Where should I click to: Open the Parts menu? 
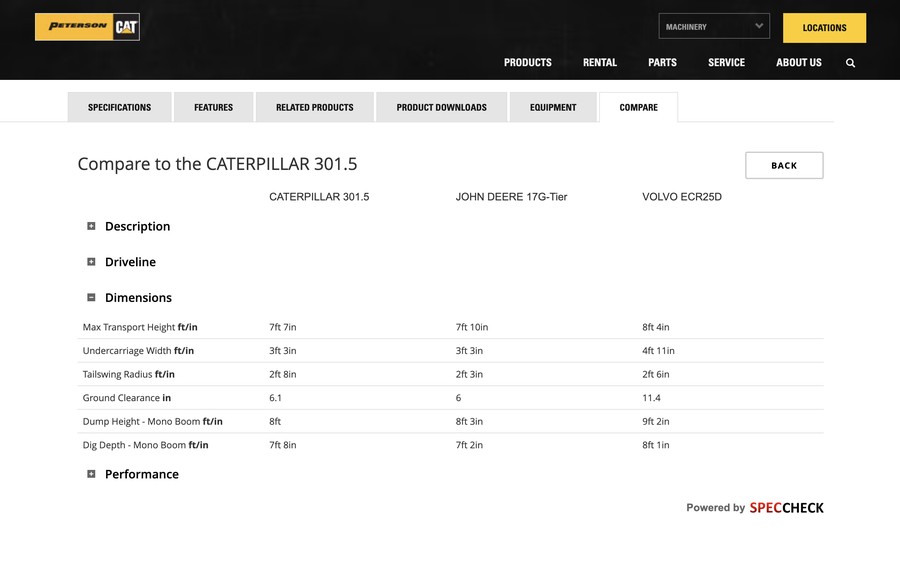[662, 63]
